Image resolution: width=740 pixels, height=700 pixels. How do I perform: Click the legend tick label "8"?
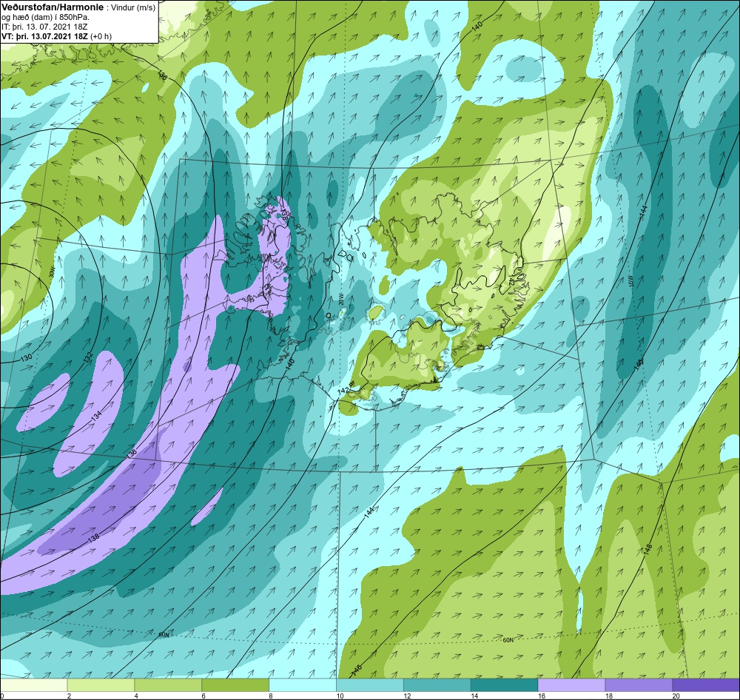point(270,696)
